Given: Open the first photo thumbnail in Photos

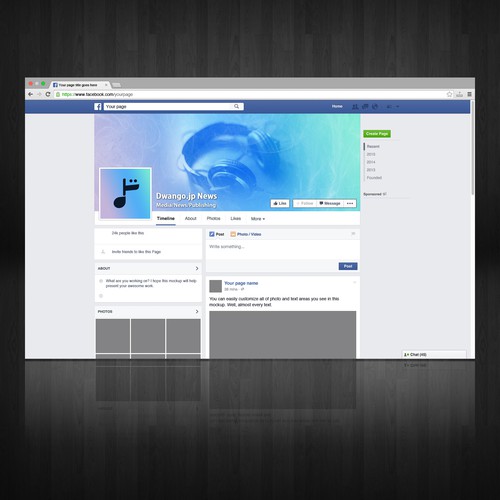Looking at the screenshot, I should click(113, 335).
